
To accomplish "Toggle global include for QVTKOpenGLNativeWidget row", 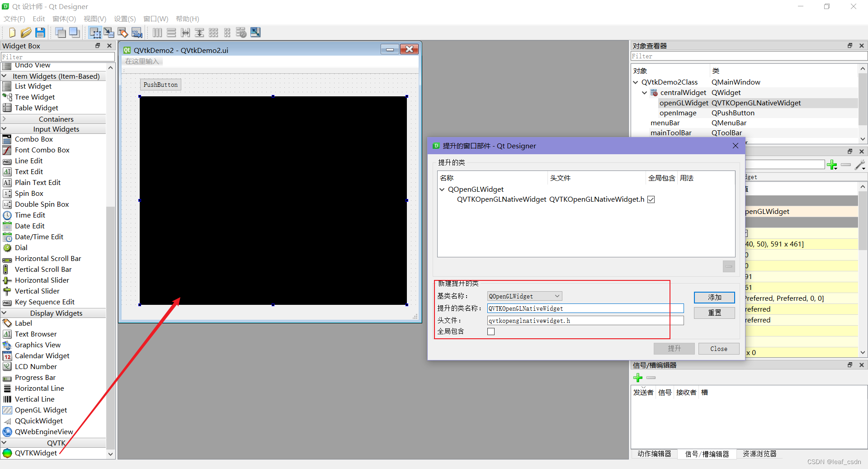I will (651, 199).
